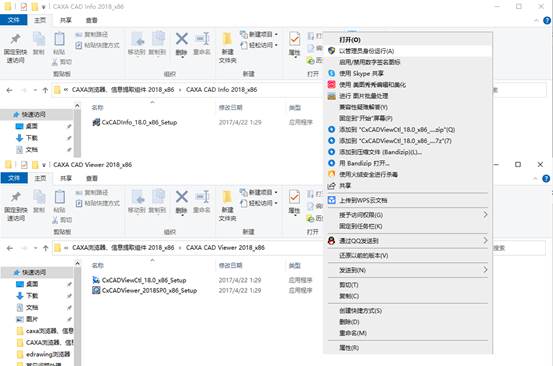Screen dimensions: 553x366
Task: Click 固定到快速访问 pin icon in Viewer window
Action: [x=15, y=197]
